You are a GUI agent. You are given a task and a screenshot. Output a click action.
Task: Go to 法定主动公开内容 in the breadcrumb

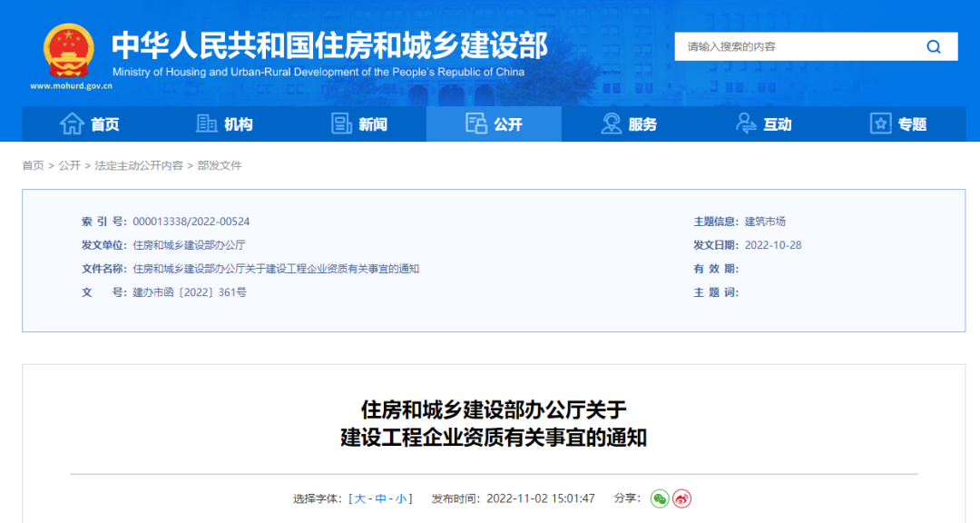[x=139, y=166]
